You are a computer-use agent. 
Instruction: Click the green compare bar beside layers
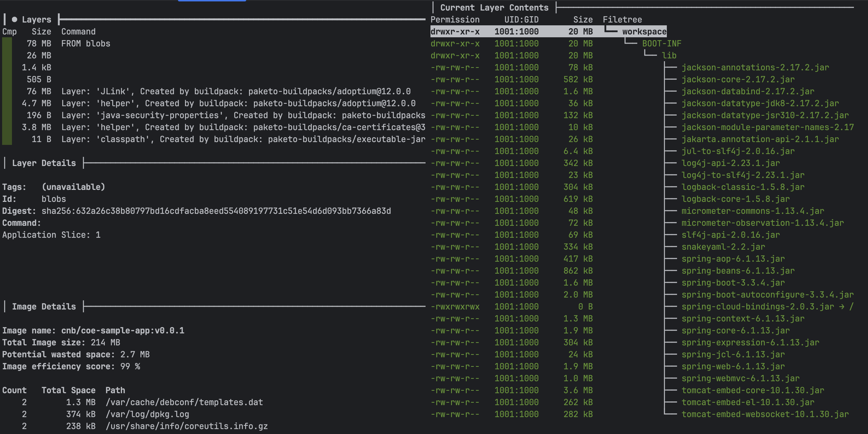[x=7, y=91]
